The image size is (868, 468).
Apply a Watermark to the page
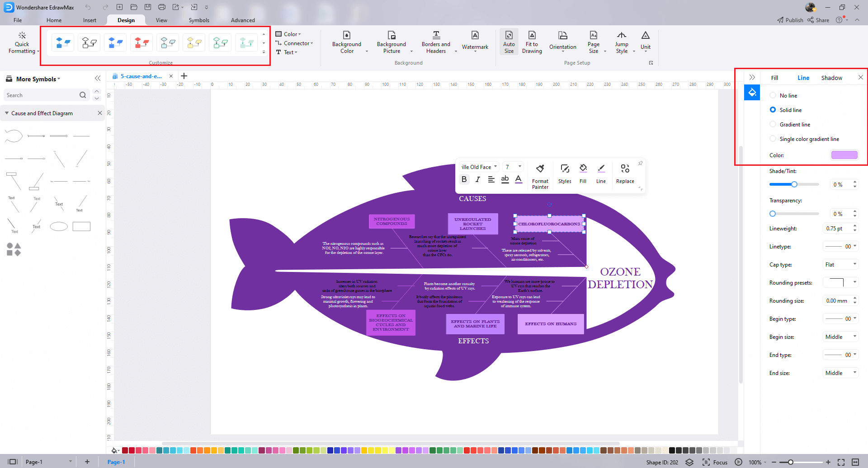(x=475, y=42)
